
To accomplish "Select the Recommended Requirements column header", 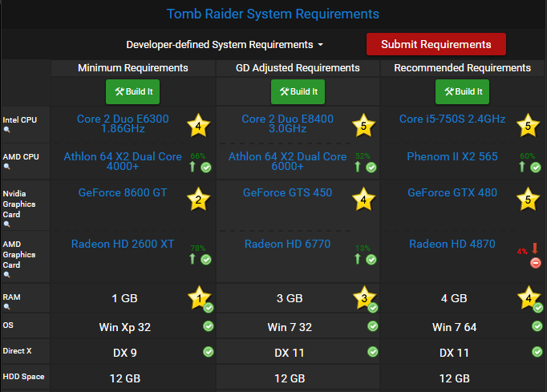I will coord(462,67).
